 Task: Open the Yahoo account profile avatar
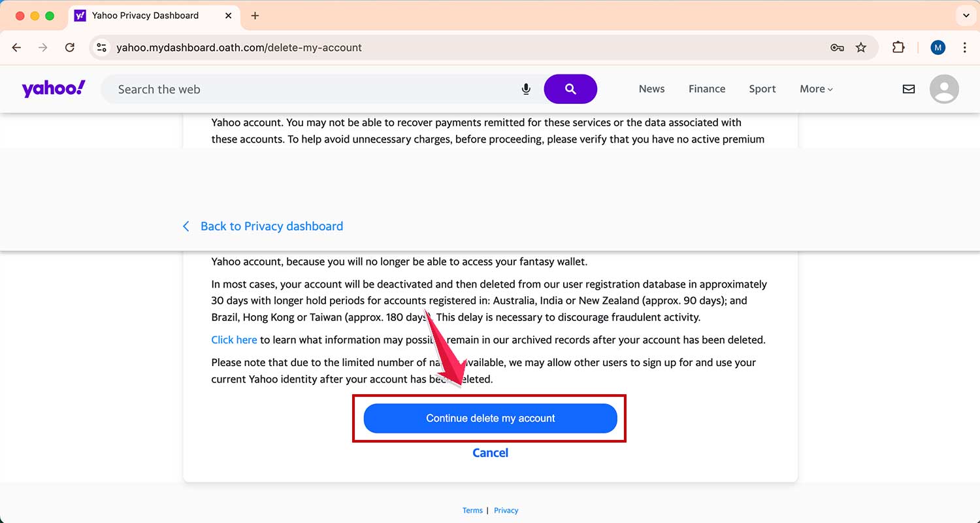[x=944, y=89]
